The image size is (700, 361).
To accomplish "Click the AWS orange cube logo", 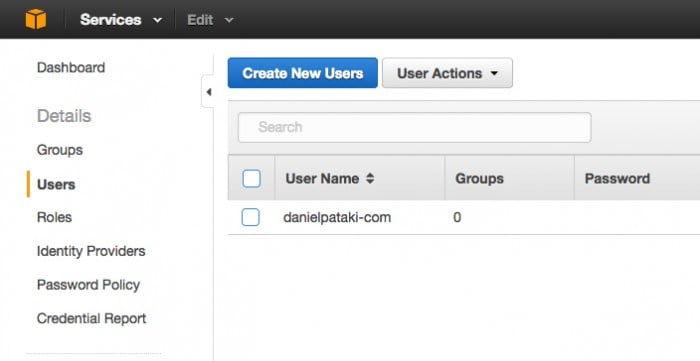I will click(36, 19).
